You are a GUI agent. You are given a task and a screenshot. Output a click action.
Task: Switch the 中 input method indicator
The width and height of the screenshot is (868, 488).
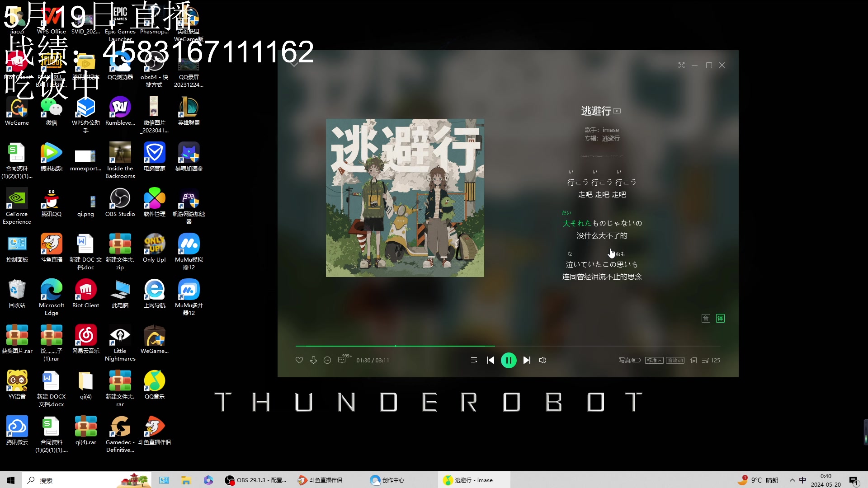802,480
